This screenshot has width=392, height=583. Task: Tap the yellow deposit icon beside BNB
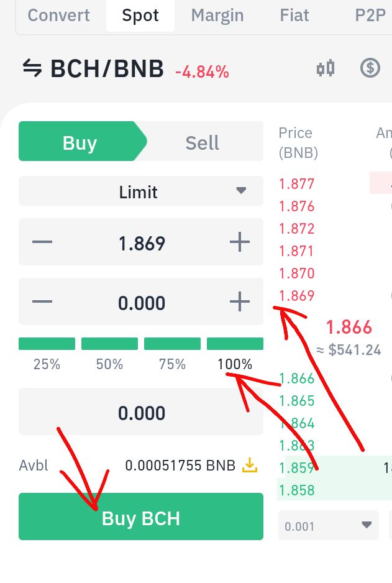click(x=250, y=465)
